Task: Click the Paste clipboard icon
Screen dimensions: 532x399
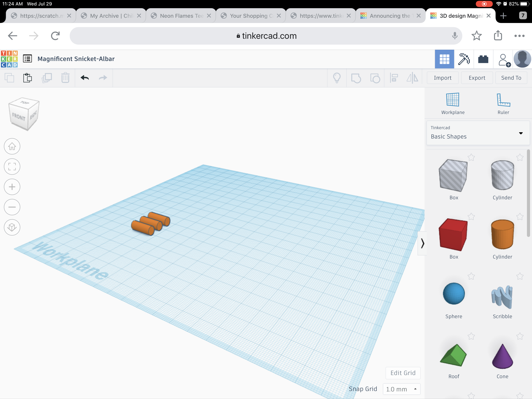Action: tap(28, 78)
